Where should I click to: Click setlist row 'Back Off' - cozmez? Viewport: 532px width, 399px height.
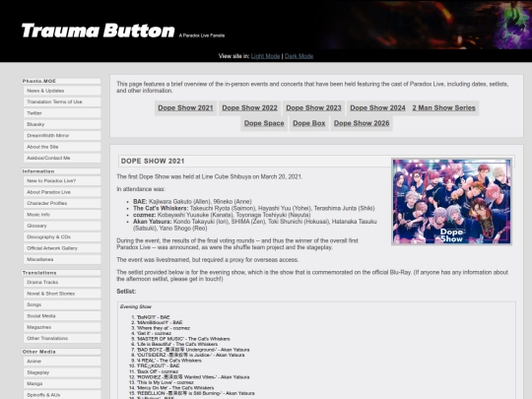(158, 371)
